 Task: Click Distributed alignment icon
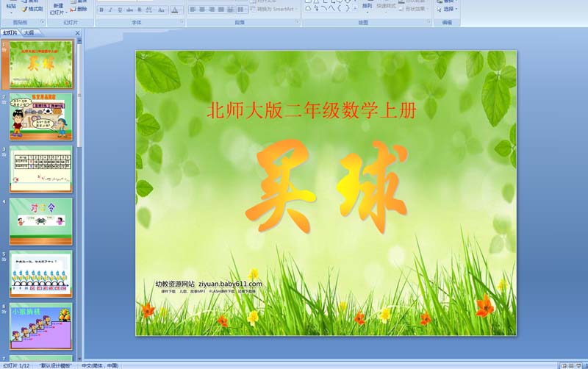(230, 10)
